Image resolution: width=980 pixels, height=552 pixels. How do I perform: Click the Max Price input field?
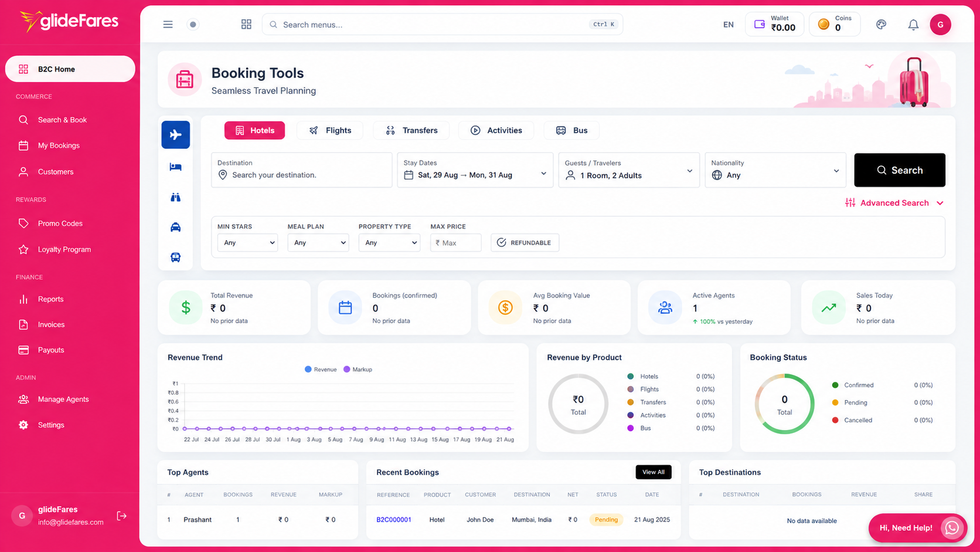click(x=456, y=243)
